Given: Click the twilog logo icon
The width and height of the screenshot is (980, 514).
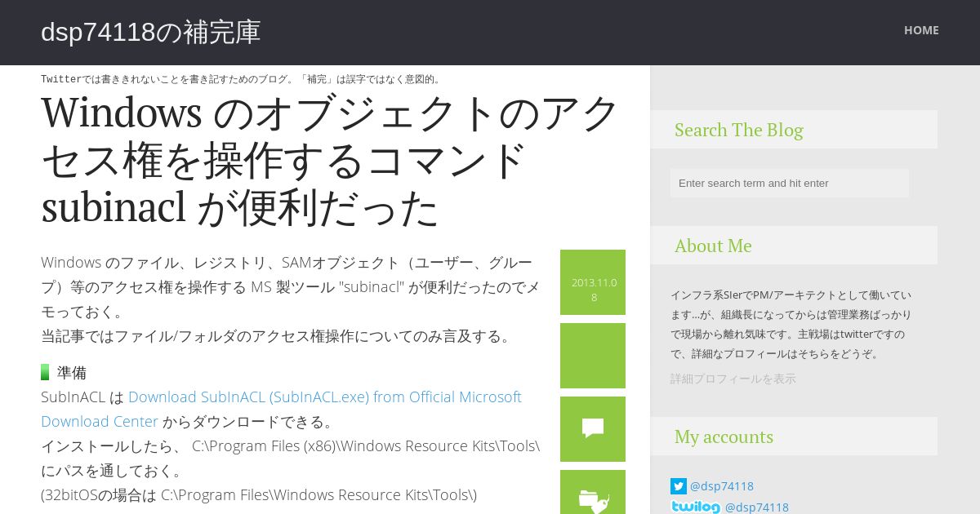Looking at the screenshot, I should point(696,507).
